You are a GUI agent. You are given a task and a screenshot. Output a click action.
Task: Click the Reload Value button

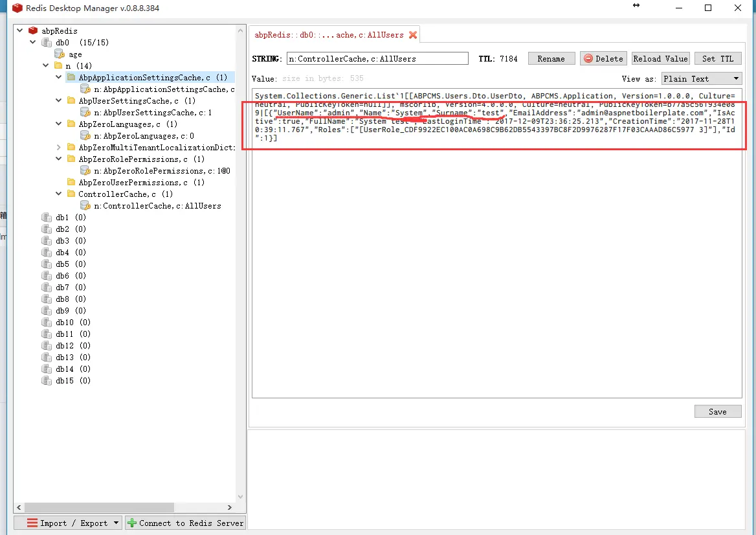tap(661, 58)
